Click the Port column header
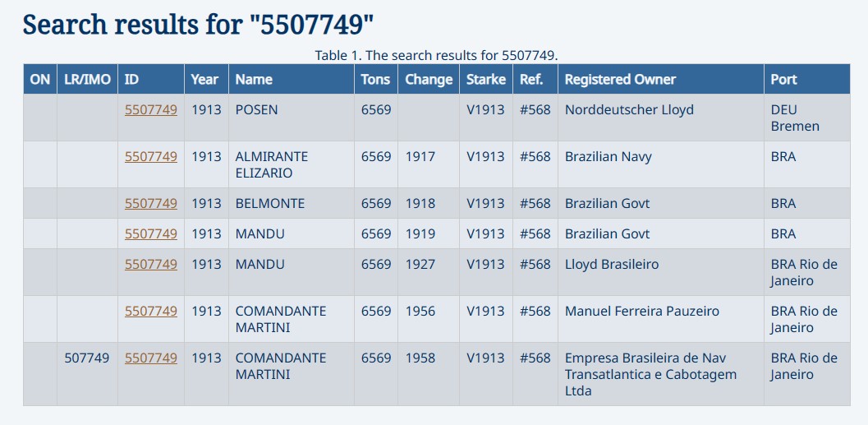Viewport: 868px width, 425px height. 807,79
